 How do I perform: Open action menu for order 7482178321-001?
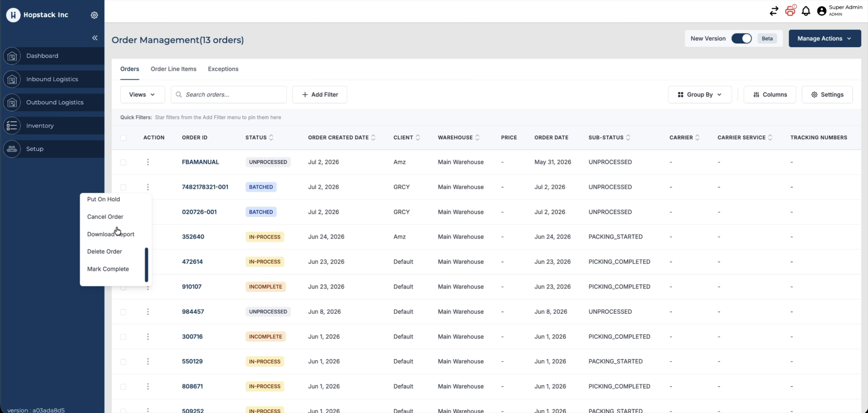click(148, 187)
